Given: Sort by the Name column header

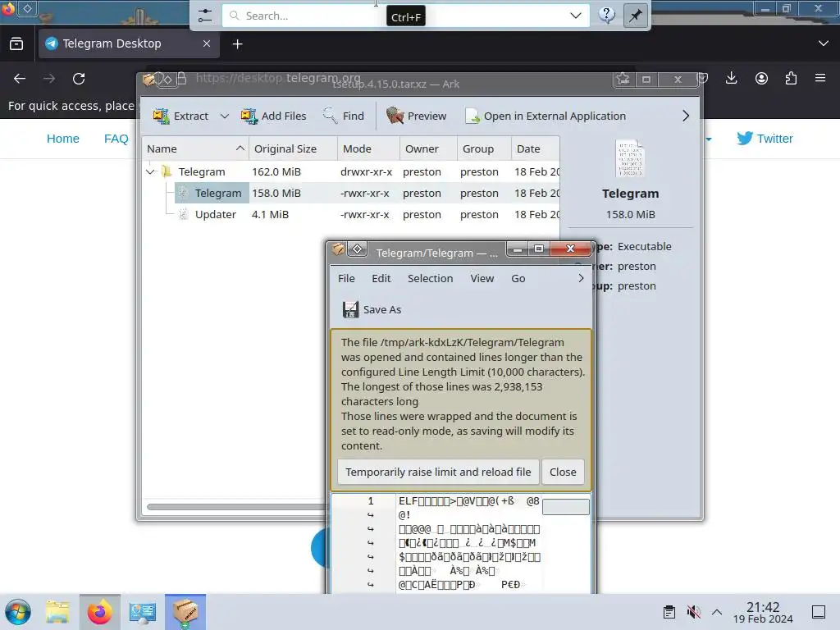Looking at the screenshot, I should pos(195,149).
